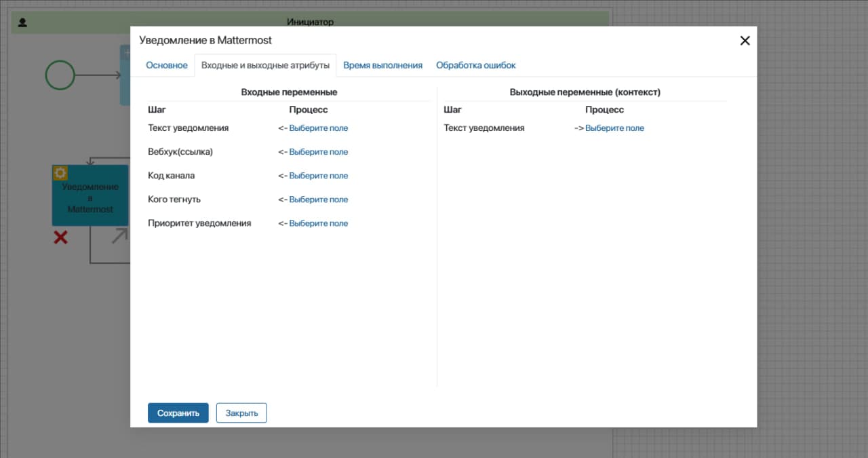
Task: Click the Закрыть button
Action: pyautogui.click(x=241, y=413)
